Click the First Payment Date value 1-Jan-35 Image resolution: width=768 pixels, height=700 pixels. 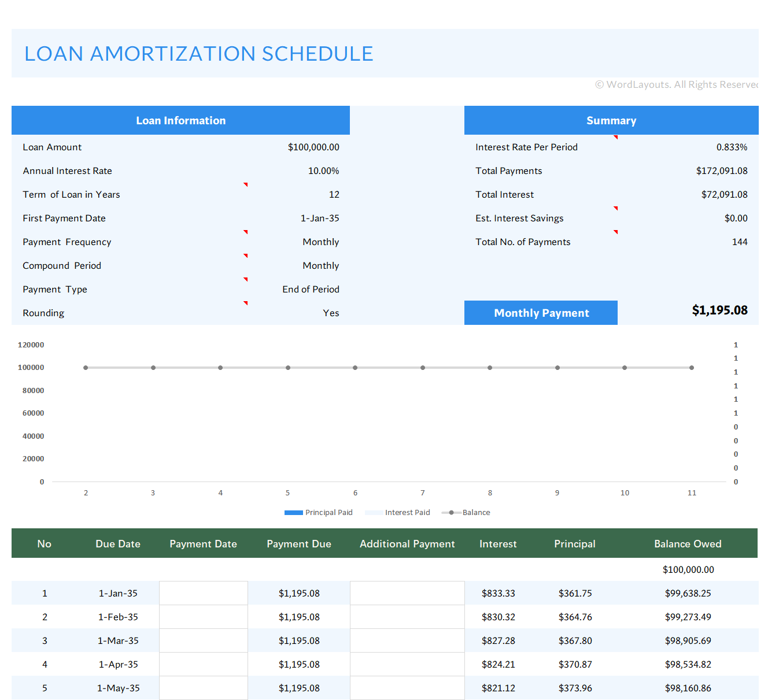(320, 218)
